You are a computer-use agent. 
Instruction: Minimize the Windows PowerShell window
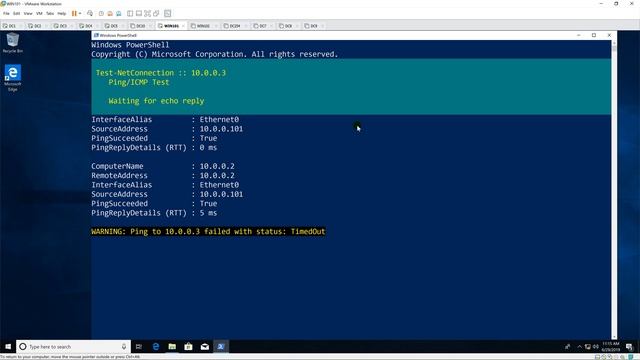pyautogui.click(x=578, y=36)
